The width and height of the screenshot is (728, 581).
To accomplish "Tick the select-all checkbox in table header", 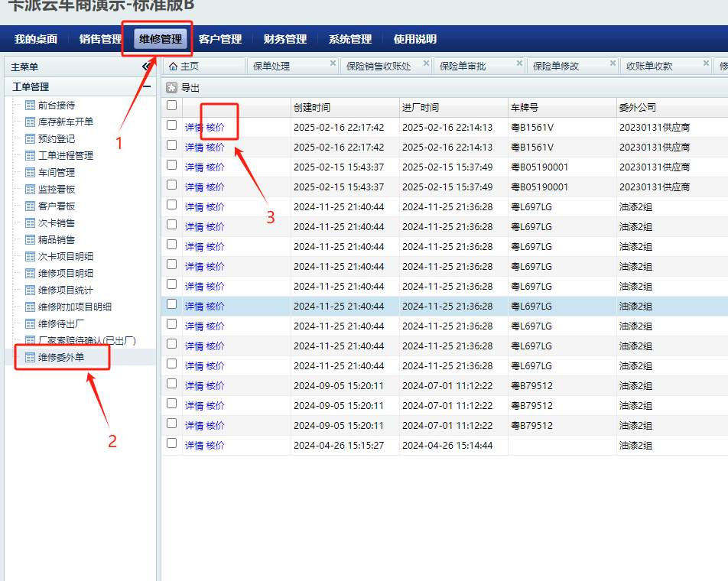I will [171, 105].
